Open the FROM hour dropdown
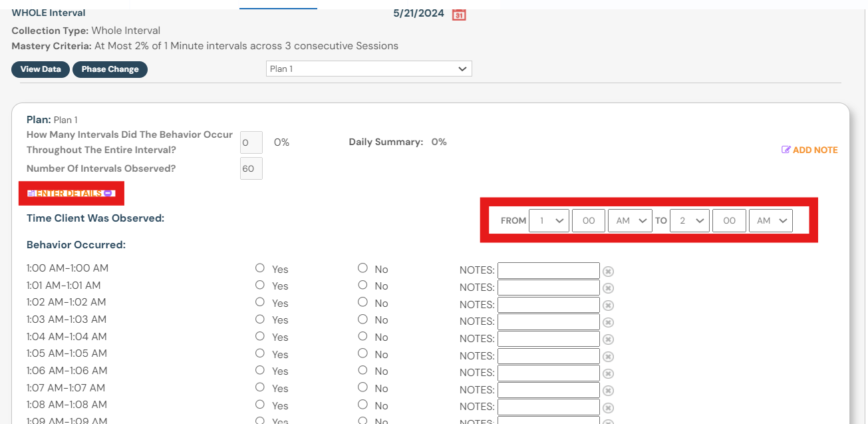 point(549,221)
